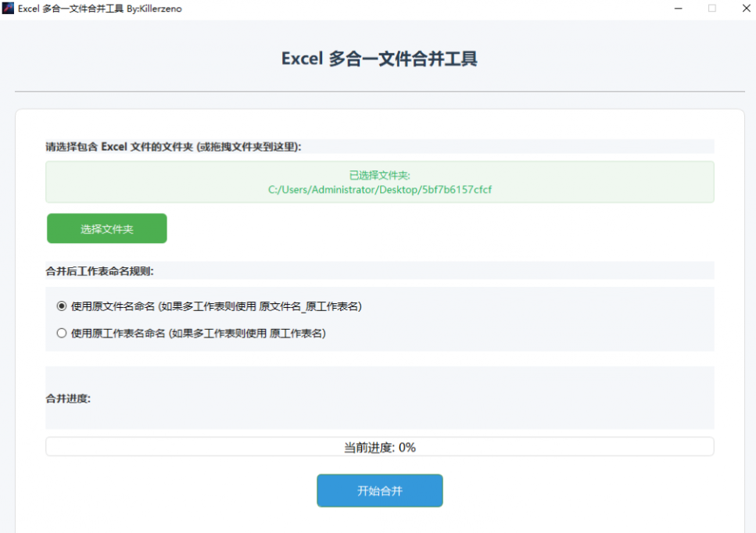Click the selected folder path C:/Users/Administrator/Desktop text
756x533 pixels.
pos(379,190)
